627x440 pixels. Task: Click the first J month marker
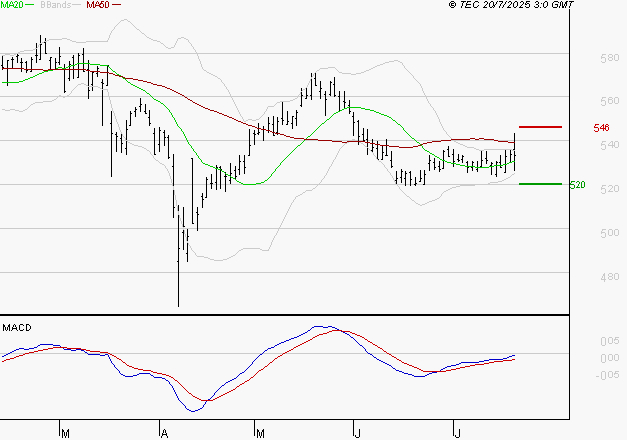click(357, 433)
